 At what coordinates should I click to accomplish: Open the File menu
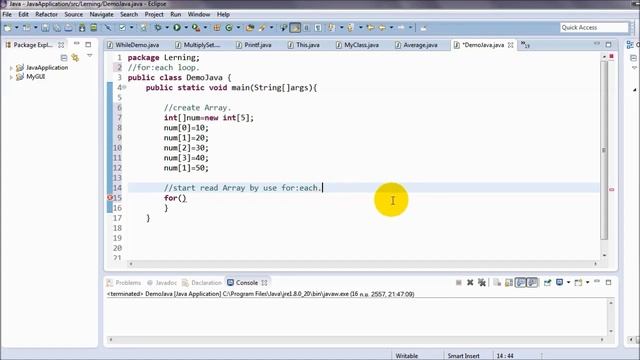pos(7,14)
